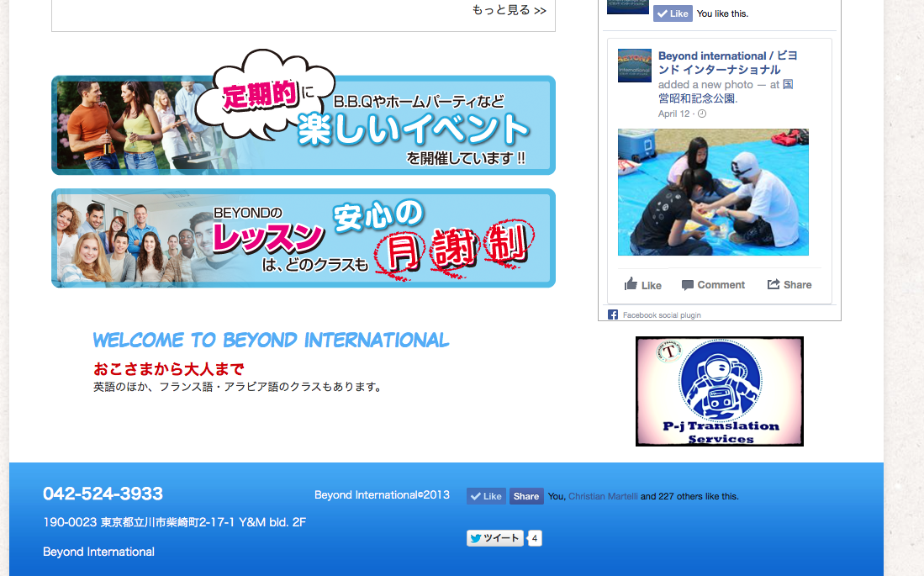
Task: Click the ツイート tweet button
Action: tap(495, 538)
